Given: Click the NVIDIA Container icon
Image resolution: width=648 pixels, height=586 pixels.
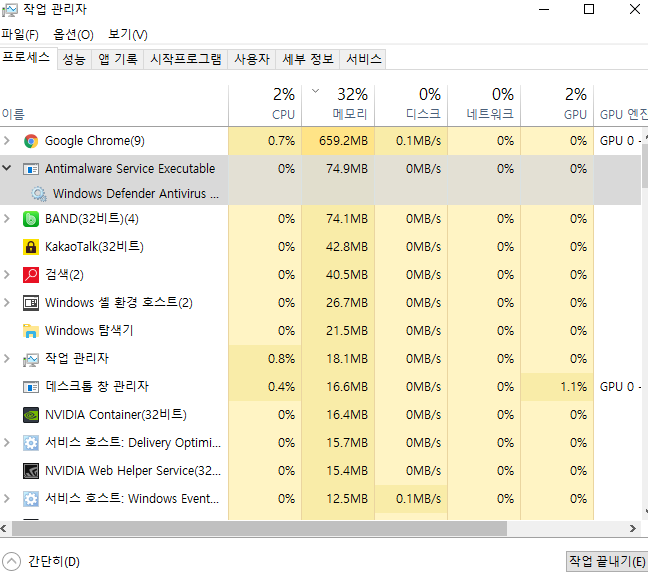Looking at the screenshot, I should click(31, 415).
